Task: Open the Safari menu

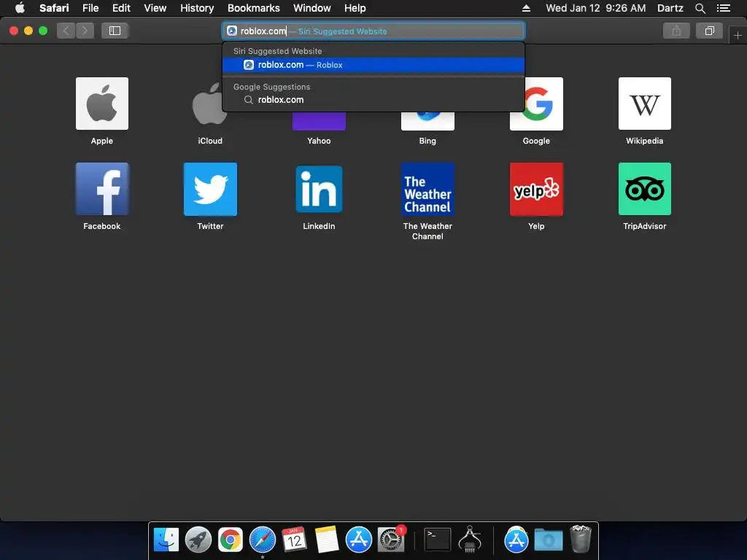Action: click(x=54, y=8)
